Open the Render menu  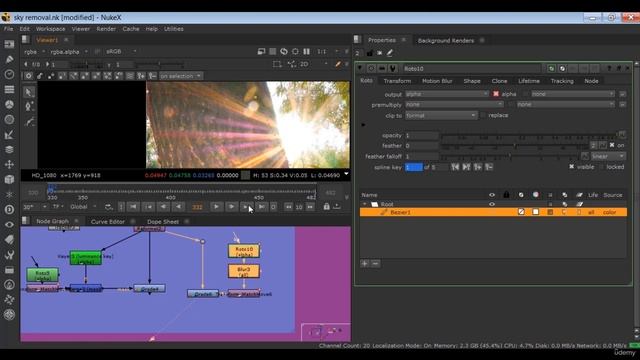[x=106, y=29]
